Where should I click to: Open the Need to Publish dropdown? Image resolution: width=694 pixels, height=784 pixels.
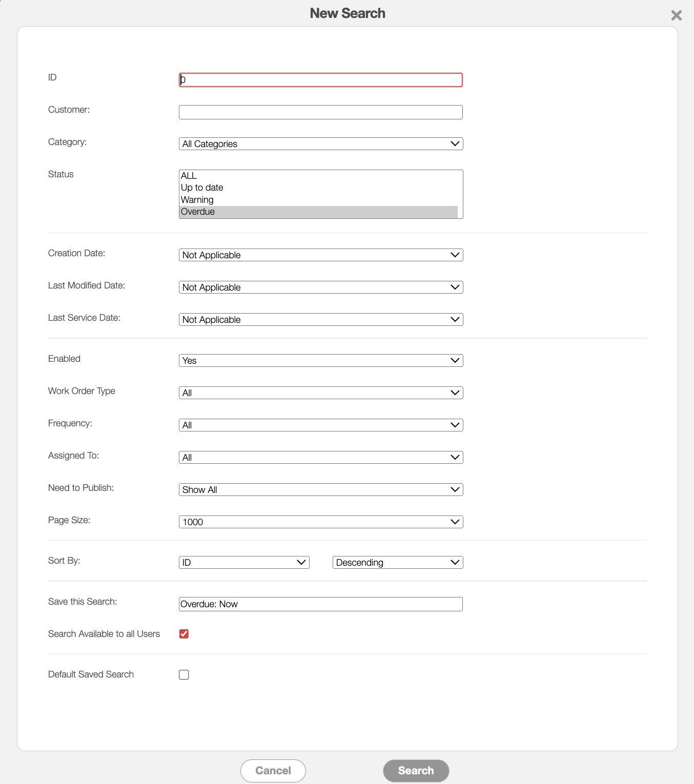click(x=321, y=490)
